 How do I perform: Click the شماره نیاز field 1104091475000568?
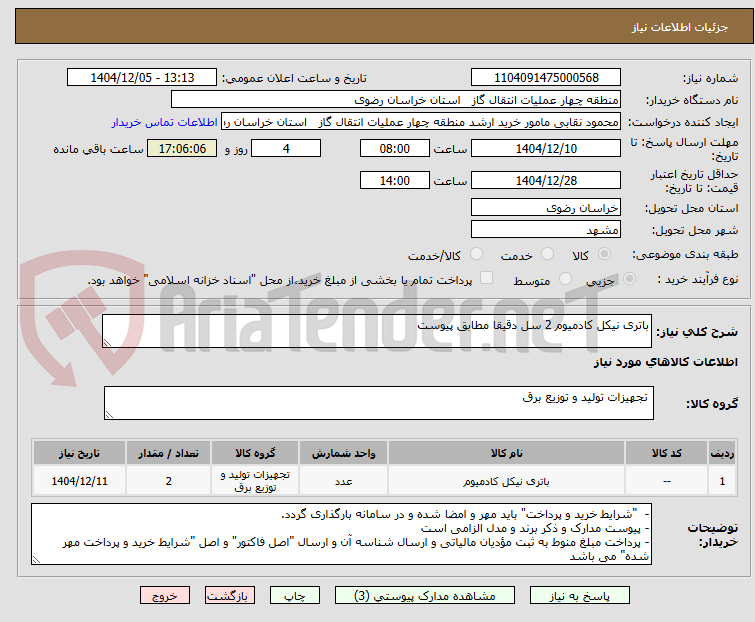click(546, 78)
